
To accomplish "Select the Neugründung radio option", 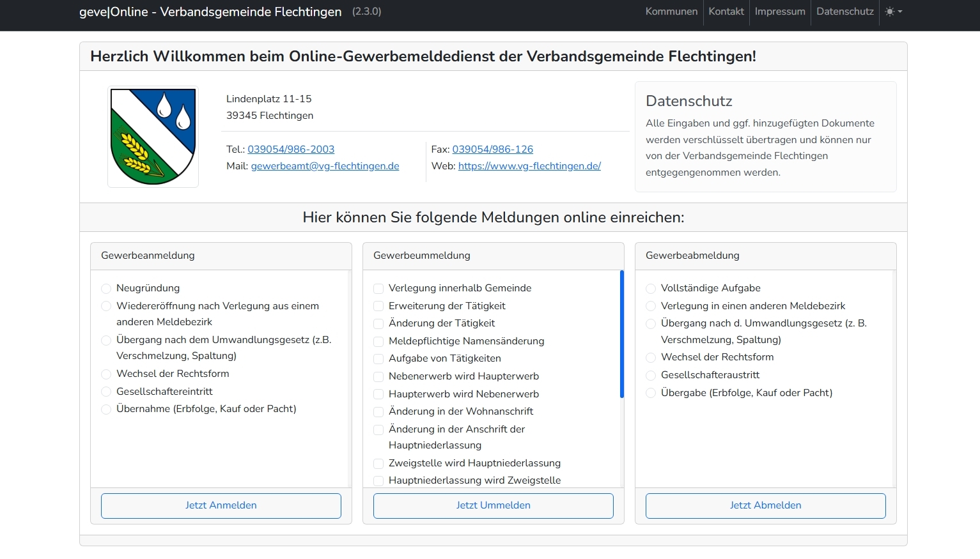I will pos(106,289).
